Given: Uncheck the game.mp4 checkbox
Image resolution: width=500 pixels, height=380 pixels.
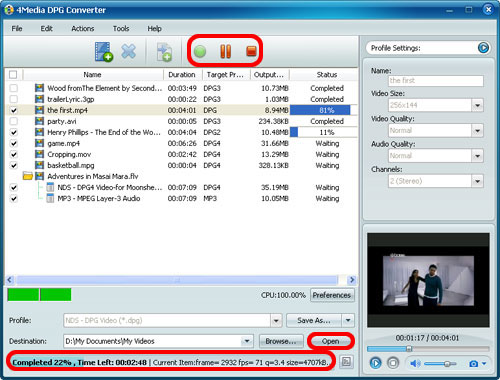Looking at the screenshot, I should click(x=13, y=143).
